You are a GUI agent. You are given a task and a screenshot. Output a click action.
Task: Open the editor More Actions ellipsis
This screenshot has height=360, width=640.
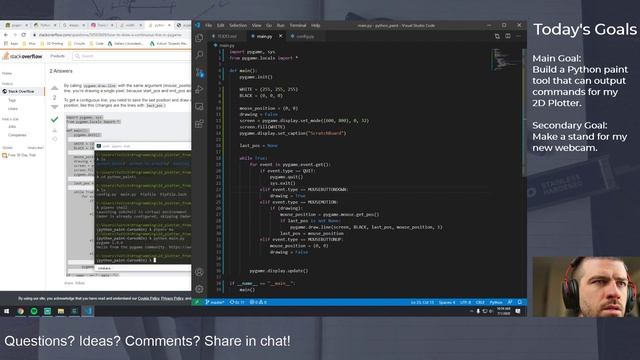pyautogui.click(x=518, y=36)
